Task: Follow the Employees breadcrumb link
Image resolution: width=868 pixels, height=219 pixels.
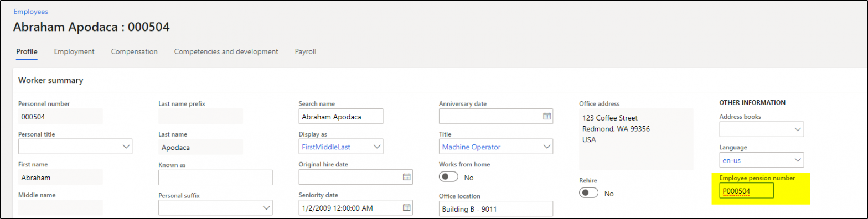Action: 30,11
